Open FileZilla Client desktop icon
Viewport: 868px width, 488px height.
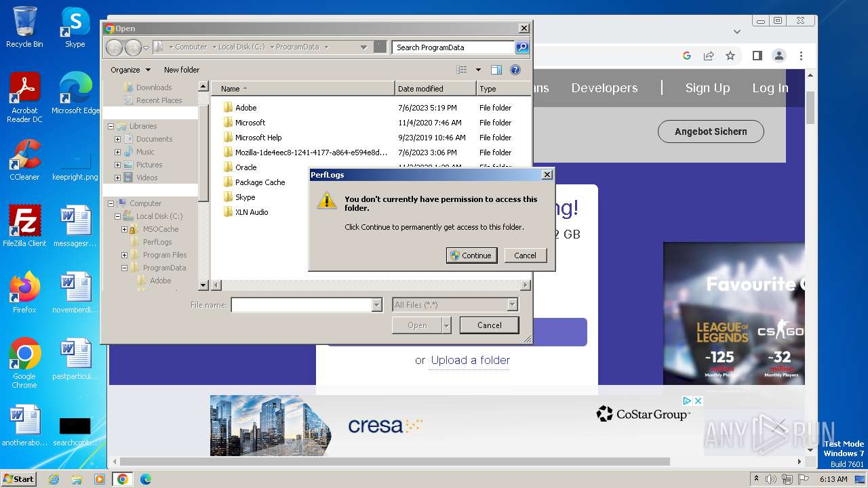point(24,226)
